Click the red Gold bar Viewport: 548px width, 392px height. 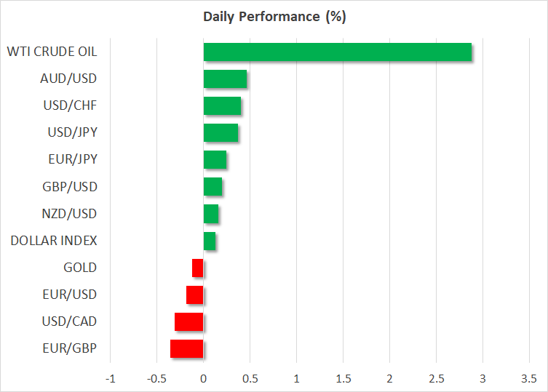point(198,268)
